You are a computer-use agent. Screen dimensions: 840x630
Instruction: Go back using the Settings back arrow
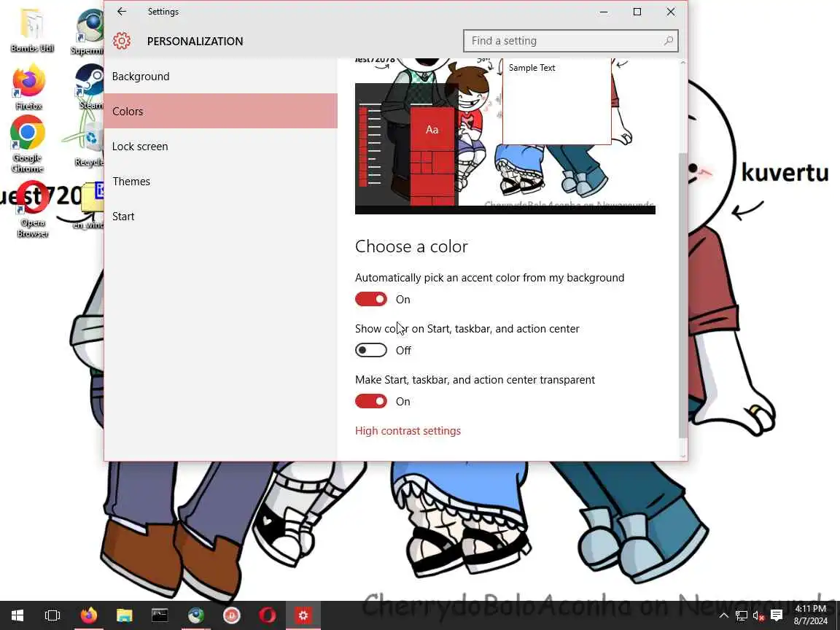122,11
